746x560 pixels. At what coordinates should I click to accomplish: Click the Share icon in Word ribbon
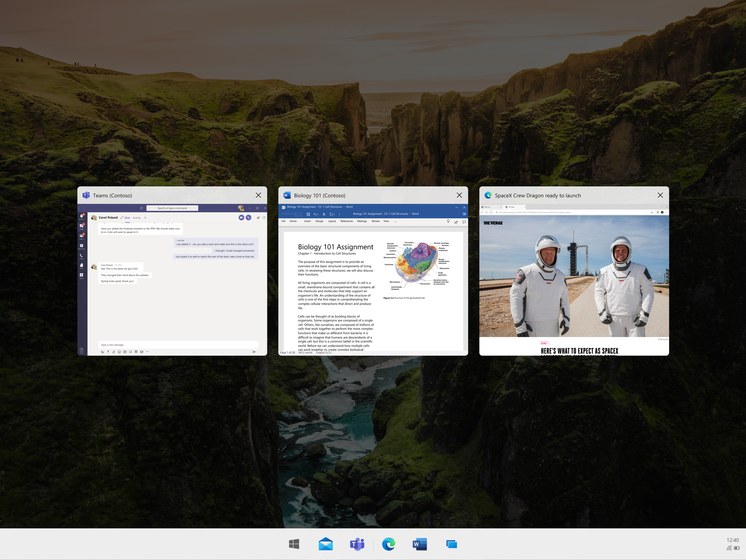coord(456,221)
